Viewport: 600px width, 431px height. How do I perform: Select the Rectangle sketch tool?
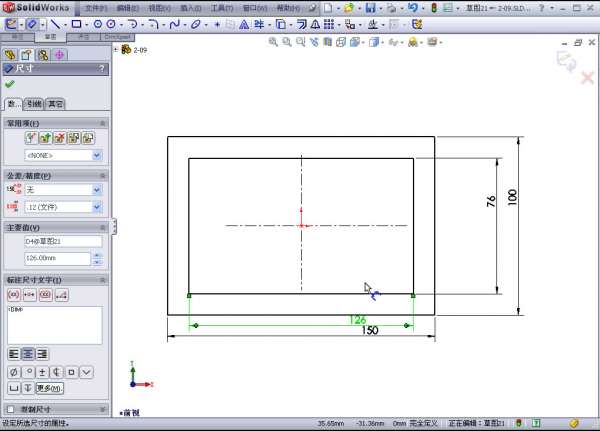coord(77,23)
